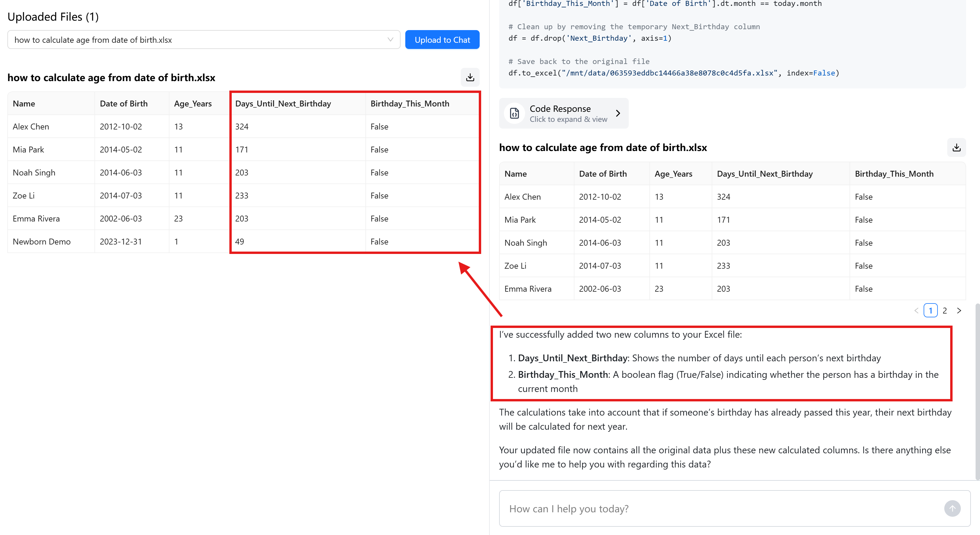This screenshot has width=980, height=535.
Task: Click the send message arrow icon
Action: click(x=952, y=508)
